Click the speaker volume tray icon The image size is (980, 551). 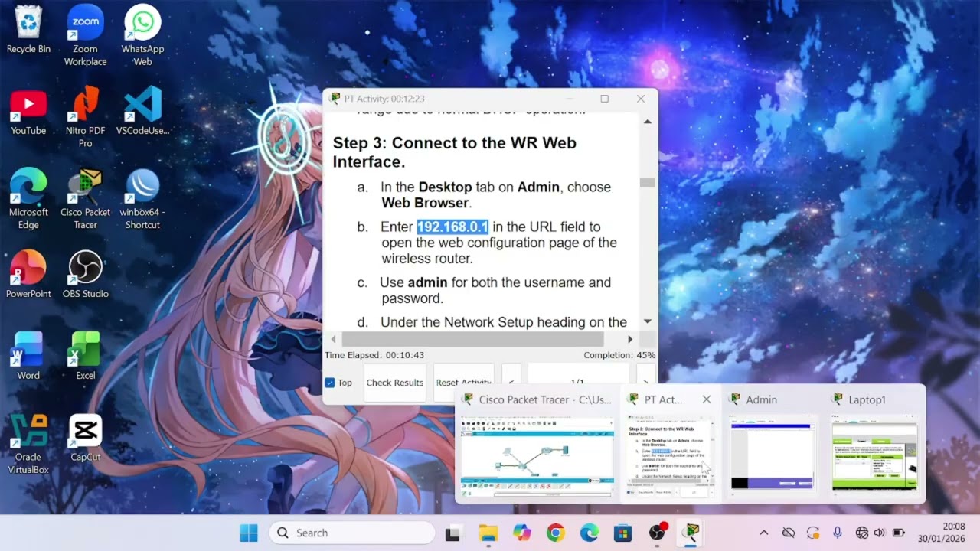point(879,533)
